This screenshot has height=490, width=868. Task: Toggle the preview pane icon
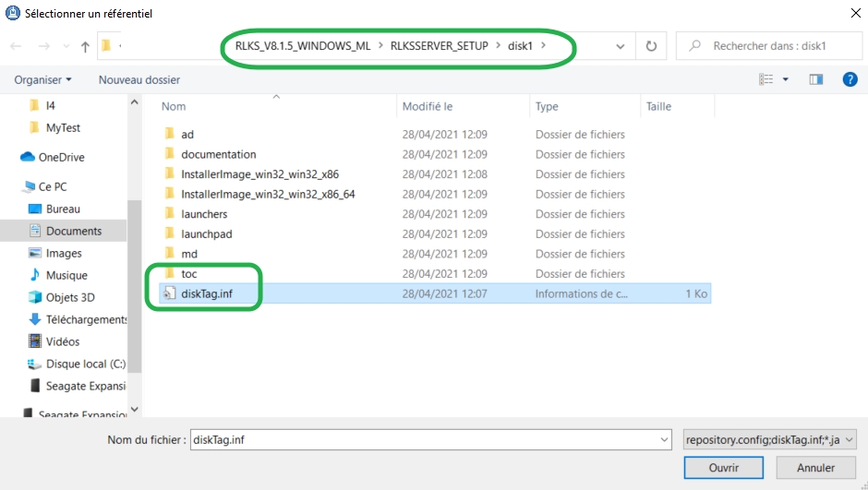pyautogui.click(x=816, y=79)
